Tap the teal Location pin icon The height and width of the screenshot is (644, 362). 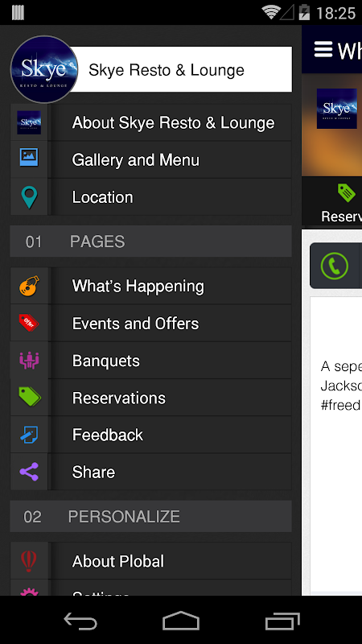pyautogui.click(x=29, y=197)
